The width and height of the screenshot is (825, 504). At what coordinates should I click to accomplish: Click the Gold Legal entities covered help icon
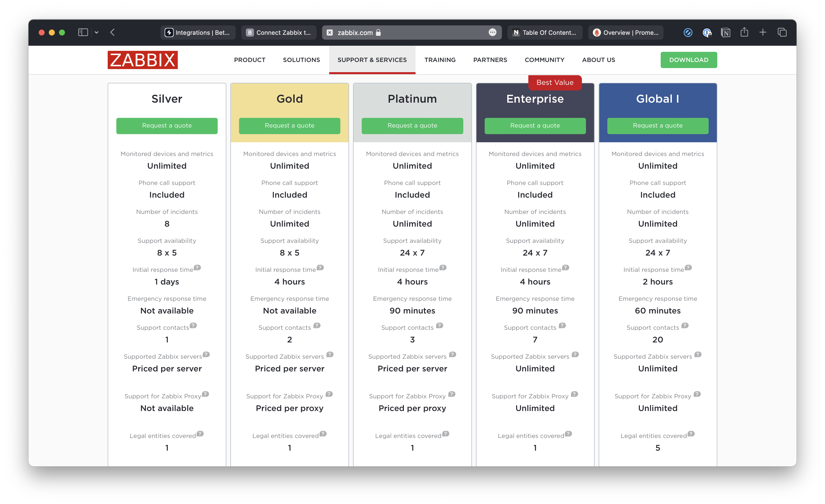pyautogui.click(x=323, y=433)
